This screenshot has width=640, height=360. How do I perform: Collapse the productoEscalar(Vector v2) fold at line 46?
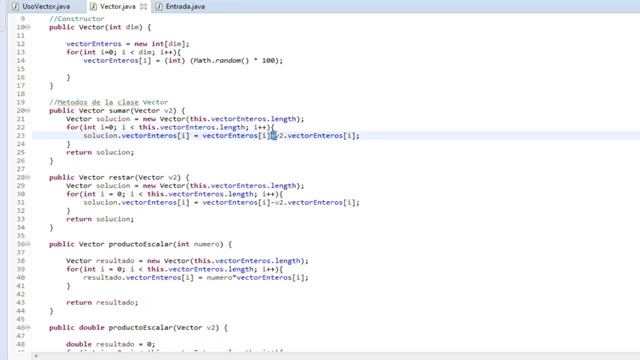tap(28, 328)
